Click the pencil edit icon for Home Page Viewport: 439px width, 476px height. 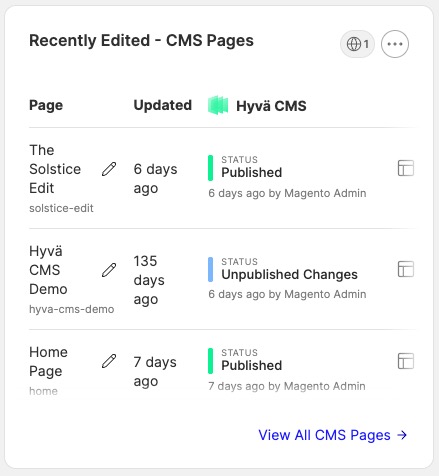click(109, 361)
